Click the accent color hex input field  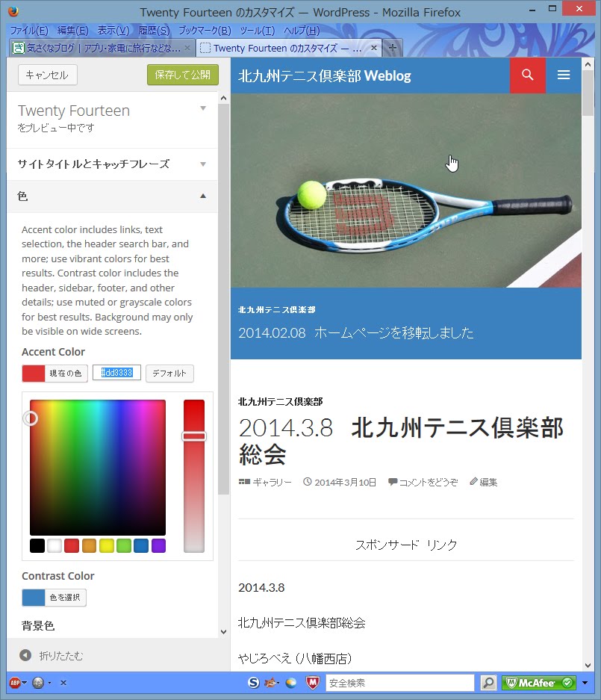point(117,373)
